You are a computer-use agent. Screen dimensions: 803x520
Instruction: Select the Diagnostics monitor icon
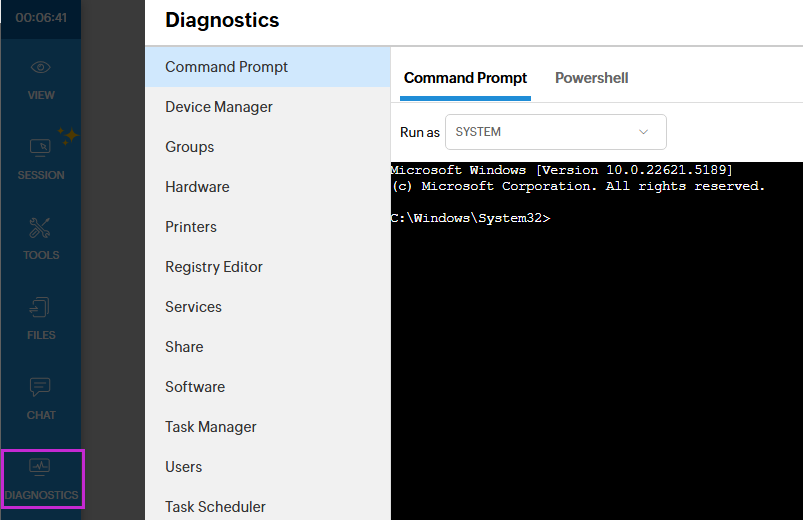(41, 468)
